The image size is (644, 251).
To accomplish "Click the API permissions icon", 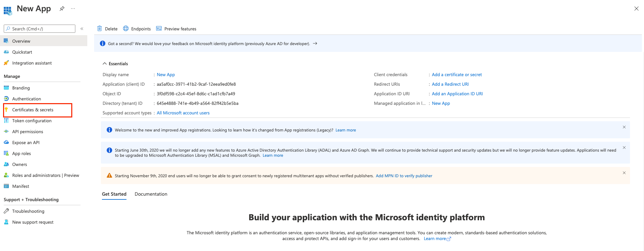I will (x=6, y=131).
